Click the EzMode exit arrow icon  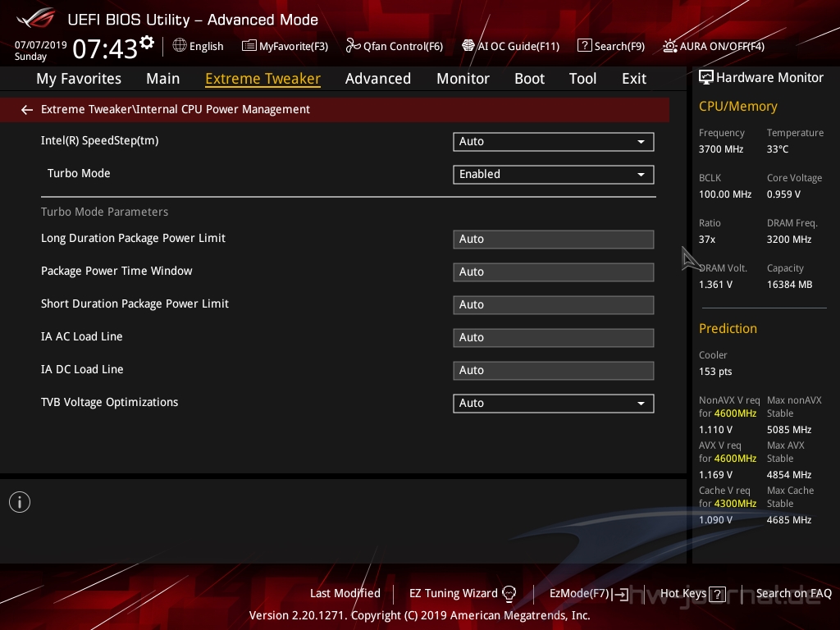(621, 594)
